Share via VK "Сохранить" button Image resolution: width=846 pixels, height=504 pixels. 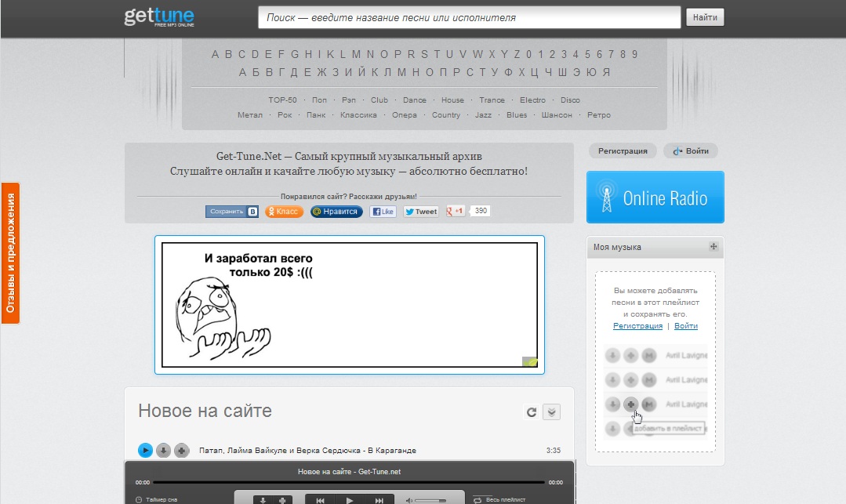(232, 212)
